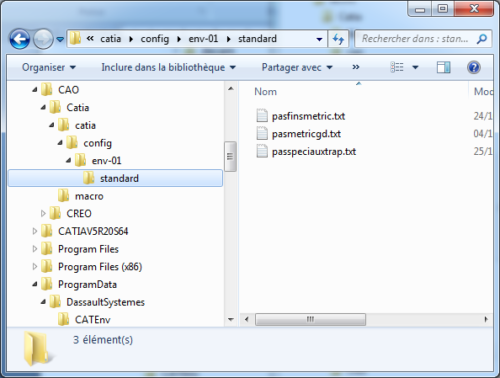Select the capitalized Catia folder

click(77, 108)
